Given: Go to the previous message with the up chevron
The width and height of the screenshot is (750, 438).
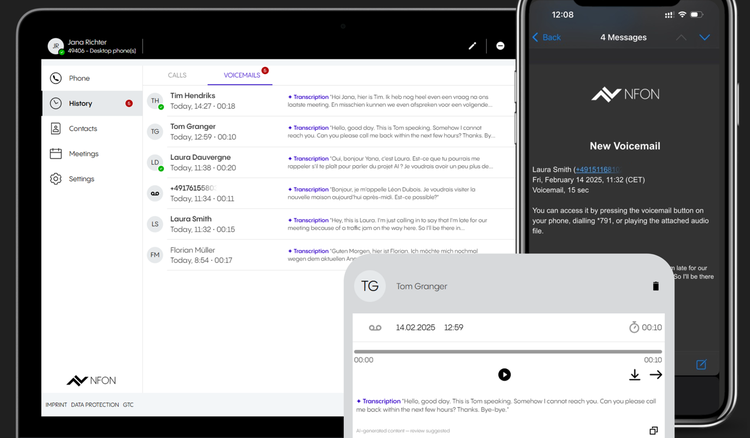Looking at the screenshot, I should [x=681, y=37].
